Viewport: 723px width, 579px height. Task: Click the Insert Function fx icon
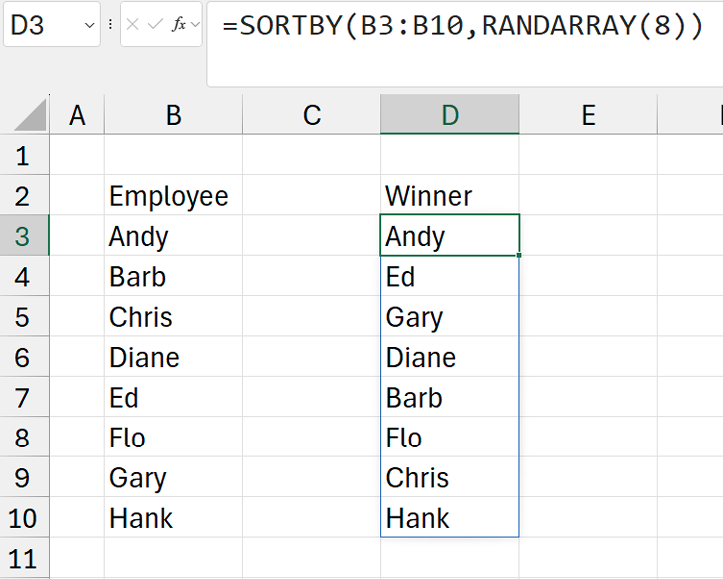(179, 25)
